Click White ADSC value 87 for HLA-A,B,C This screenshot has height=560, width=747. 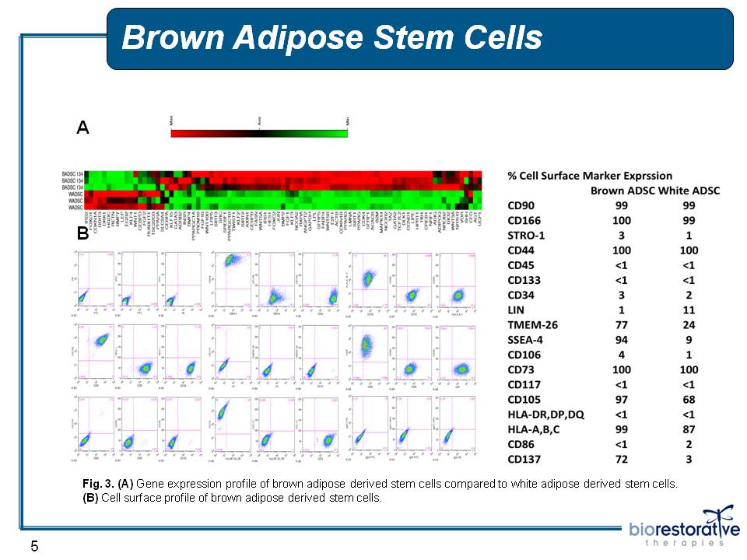pos(689,429)
